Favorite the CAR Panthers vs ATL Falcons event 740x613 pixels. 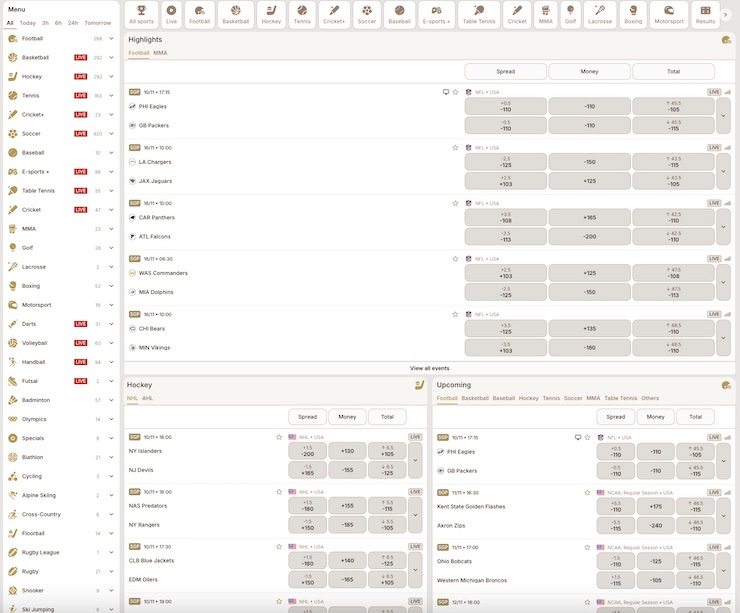pos(455,203)
